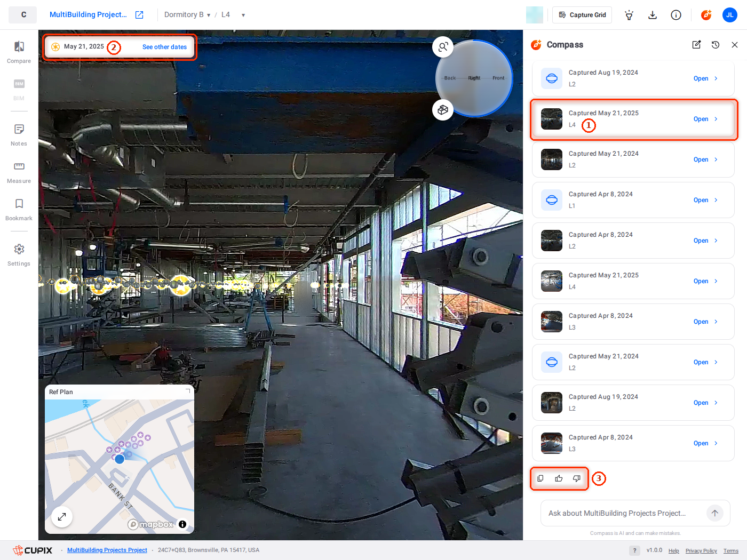Click the Capture Grid button
The height and width of the screenshot is (560, 747).
coord(582,15)
